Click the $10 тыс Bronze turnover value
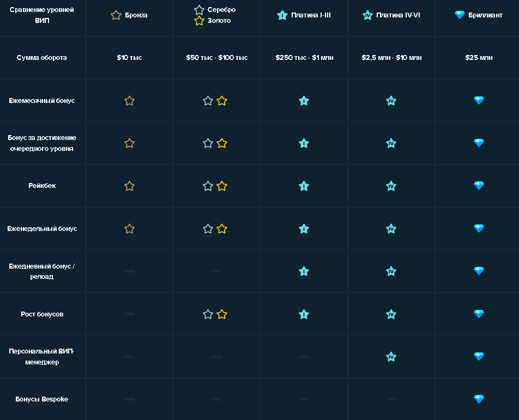This screenshot has height=420, width=519. (x=129, y=58)
